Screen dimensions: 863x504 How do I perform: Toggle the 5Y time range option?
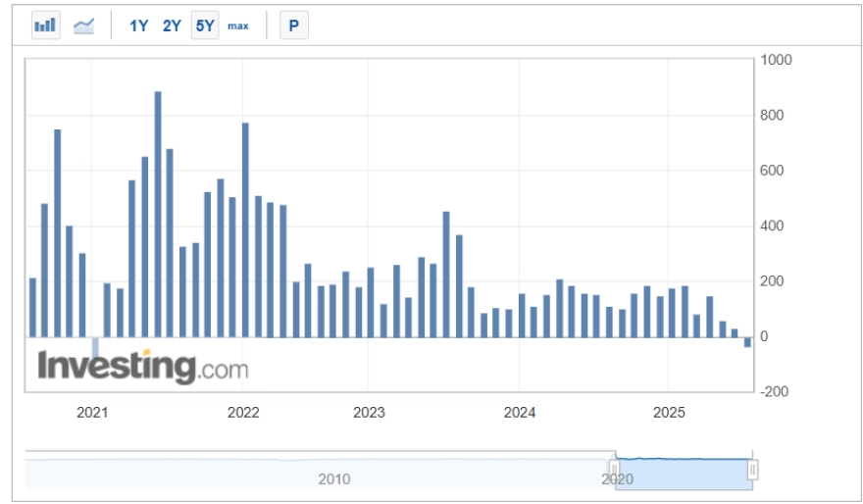point(204,25)
